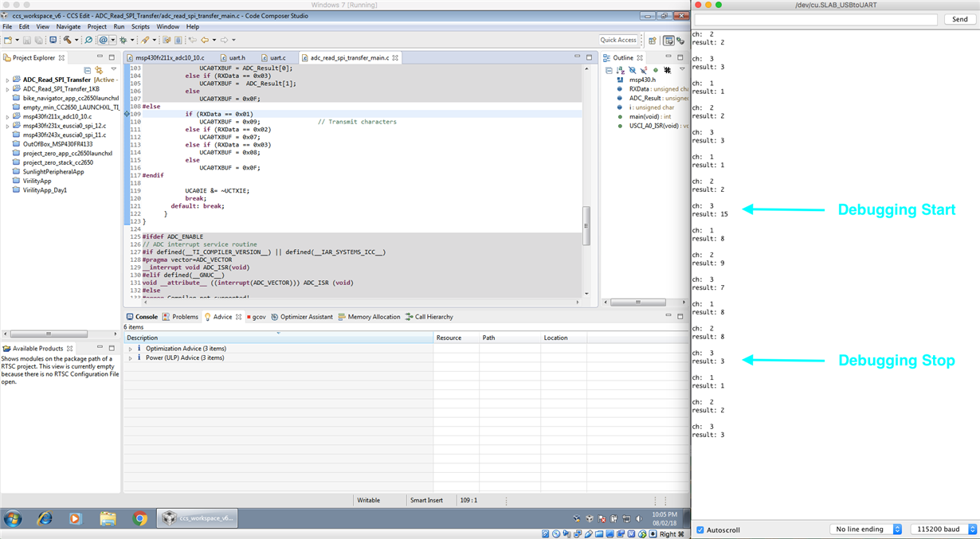Select main(void) in Outline
980x539 pixels.
tap(645, 116)
